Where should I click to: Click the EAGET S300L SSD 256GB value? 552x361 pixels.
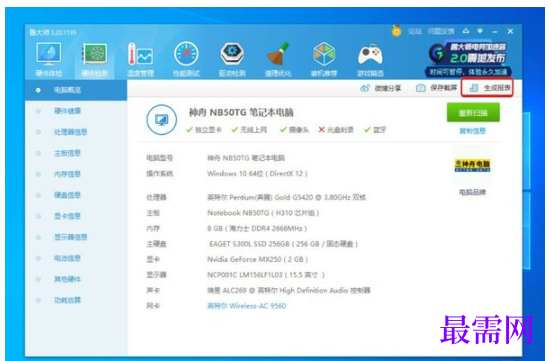point(283,244)
